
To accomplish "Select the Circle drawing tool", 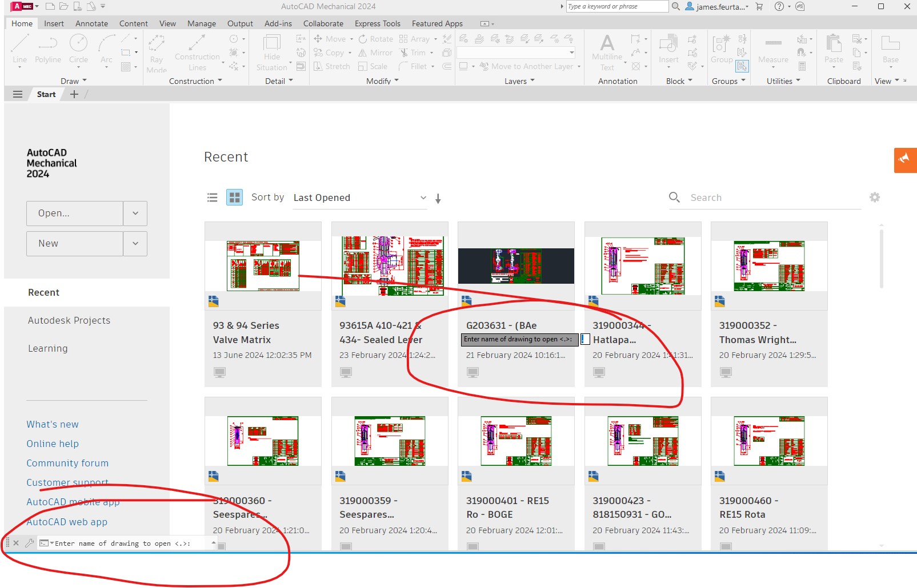I will point(78,49).
